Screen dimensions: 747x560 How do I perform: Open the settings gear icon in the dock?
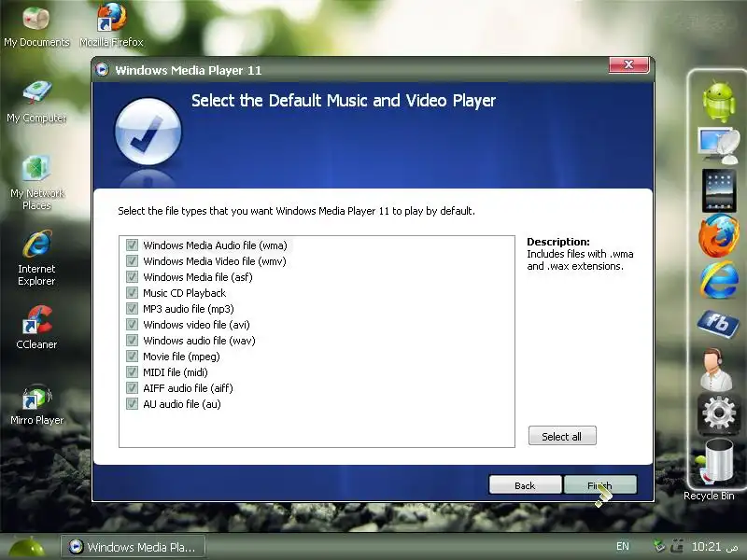point(718,413)
